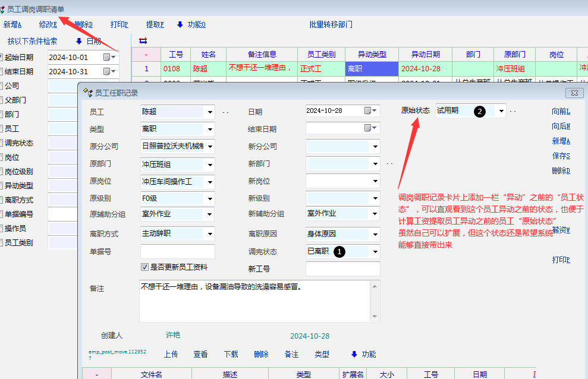Open the 调完状态 dropdown showing 已离职
The width and height of the screenshot is (588, 379).
point(375,252)
